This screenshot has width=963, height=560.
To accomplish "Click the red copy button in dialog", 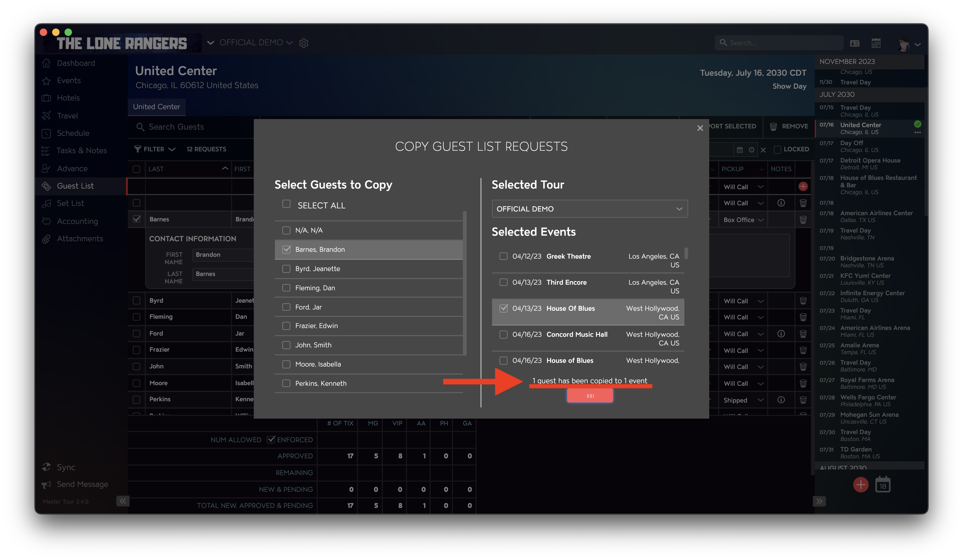I will 590,396.
